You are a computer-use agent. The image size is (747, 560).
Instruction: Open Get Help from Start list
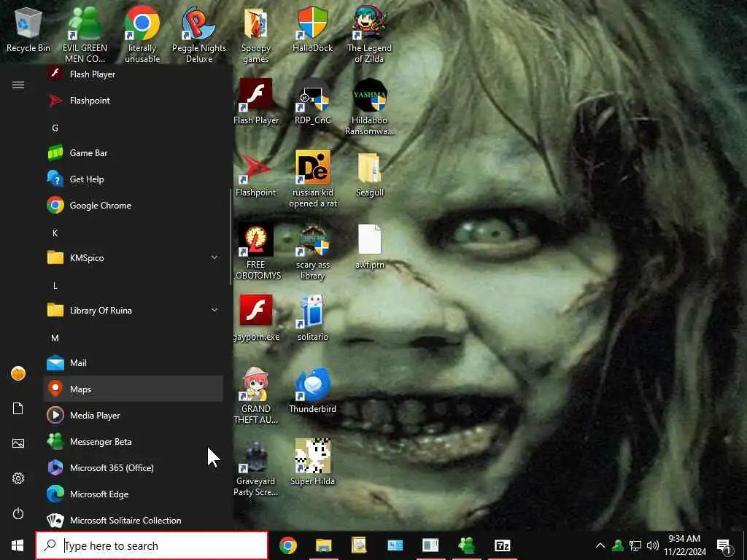[x=133, y=179]
